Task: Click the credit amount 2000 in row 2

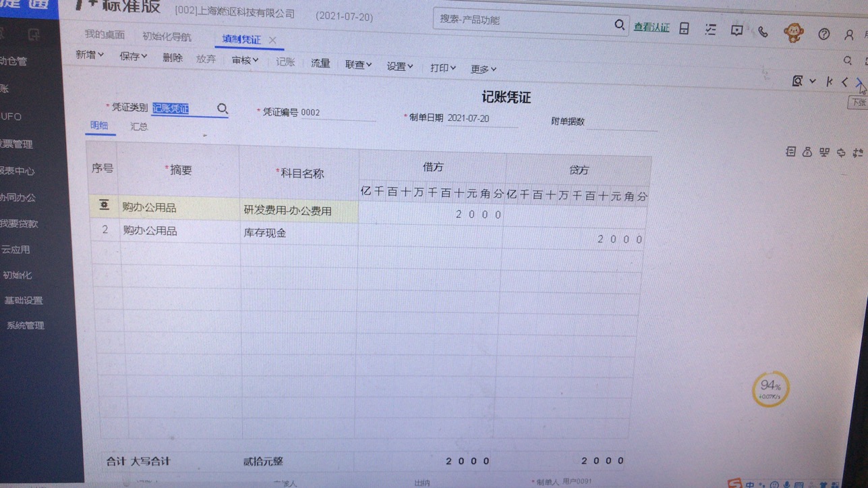Action: click(x=619, y=239)
